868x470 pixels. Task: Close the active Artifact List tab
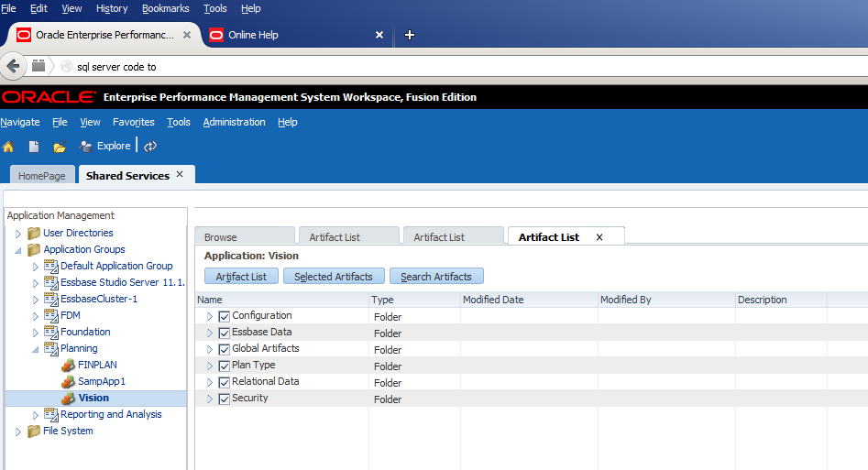click(599, 237)
